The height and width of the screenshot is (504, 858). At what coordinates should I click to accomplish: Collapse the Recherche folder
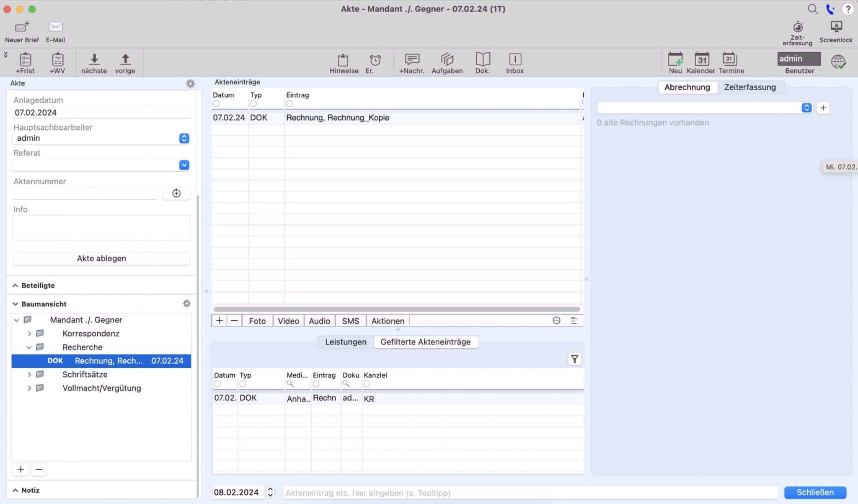pos(29,347)
